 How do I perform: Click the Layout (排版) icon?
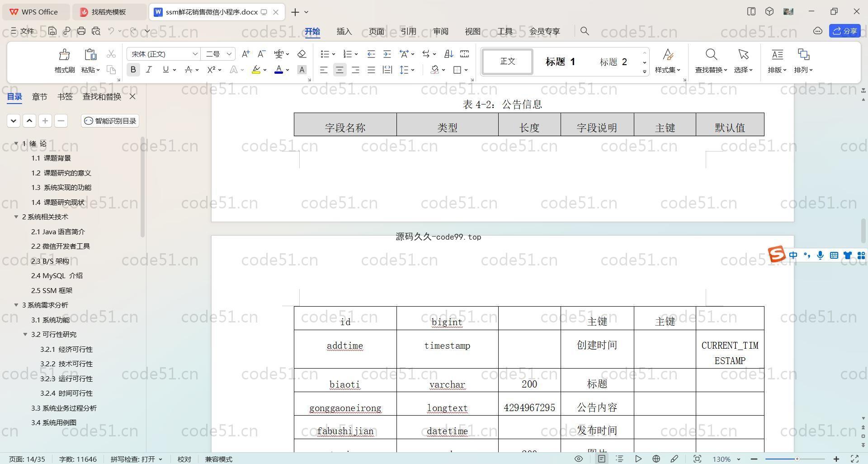[777, 55]
